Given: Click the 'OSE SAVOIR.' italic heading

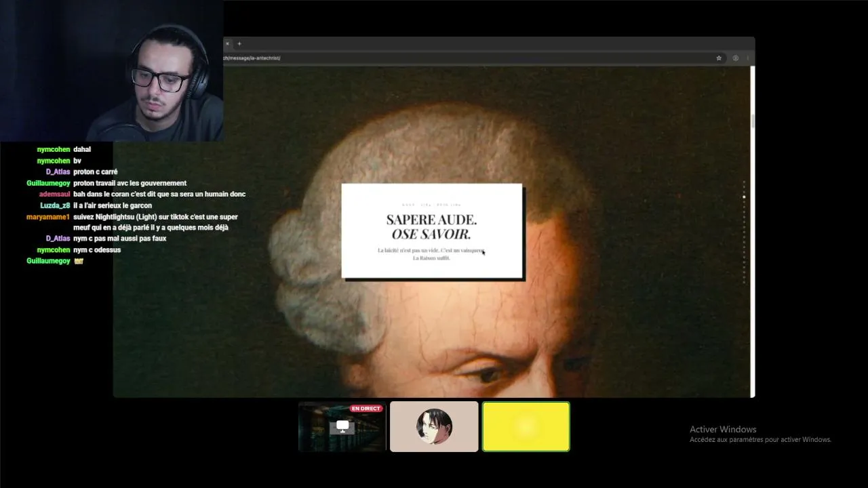Looking at the screenshot, I should 431,235.
